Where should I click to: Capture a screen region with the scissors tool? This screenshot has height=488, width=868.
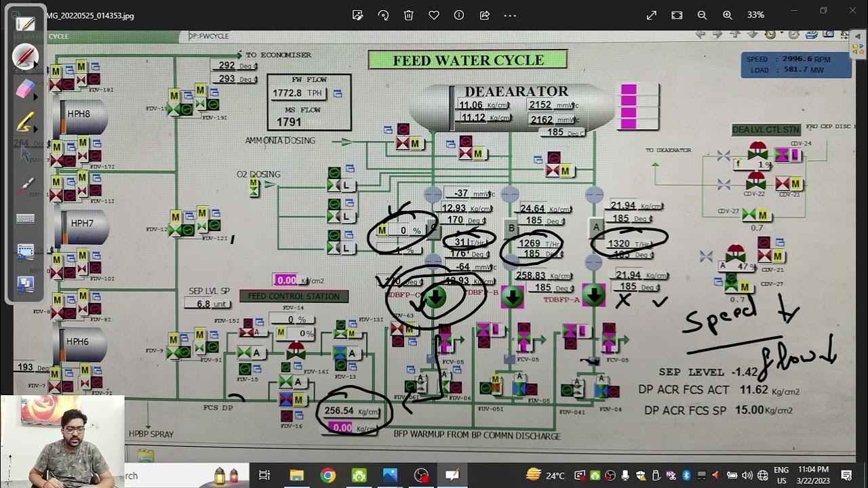tap(25, 252)
